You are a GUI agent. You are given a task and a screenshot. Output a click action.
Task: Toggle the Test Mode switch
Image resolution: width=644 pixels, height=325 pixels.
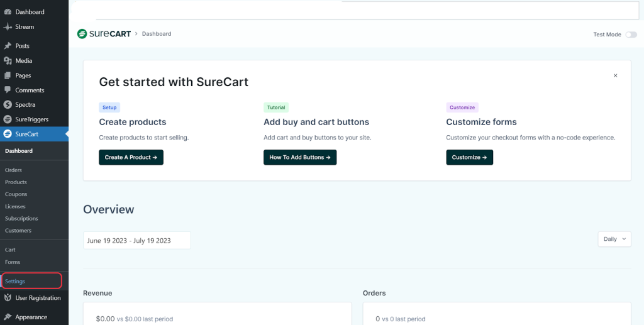point(631,35)
